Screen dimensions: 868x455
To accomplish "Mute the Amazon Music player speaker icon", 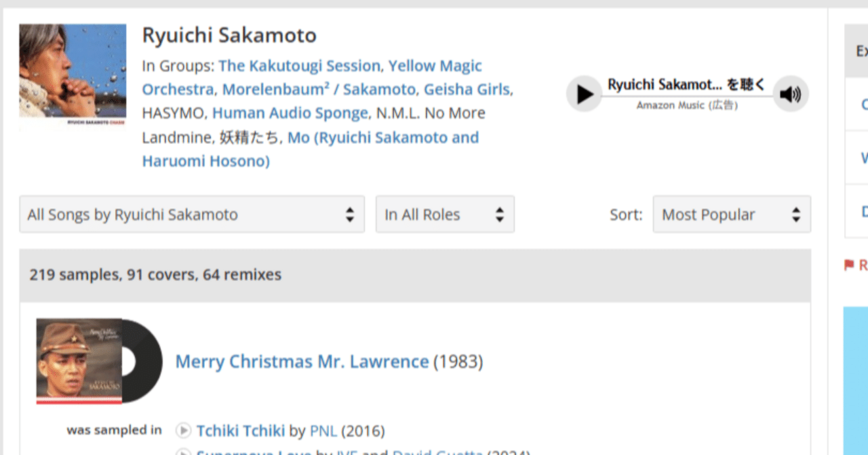I will 790,94.
